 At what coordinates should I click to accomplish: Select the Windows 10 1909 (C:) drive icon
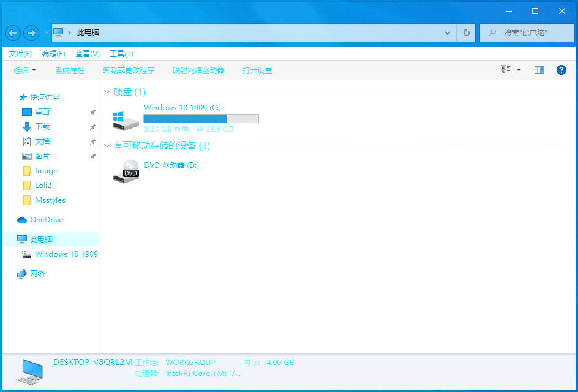(x=126, y=121)
